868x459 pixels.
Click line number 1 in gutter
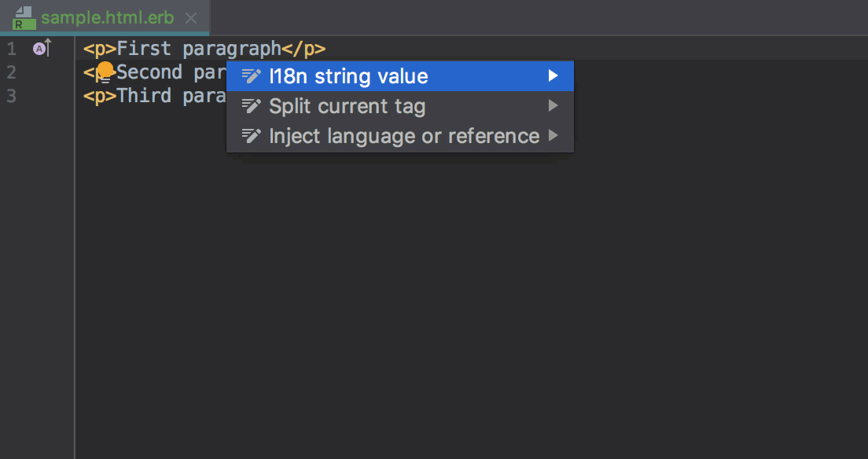12,50
